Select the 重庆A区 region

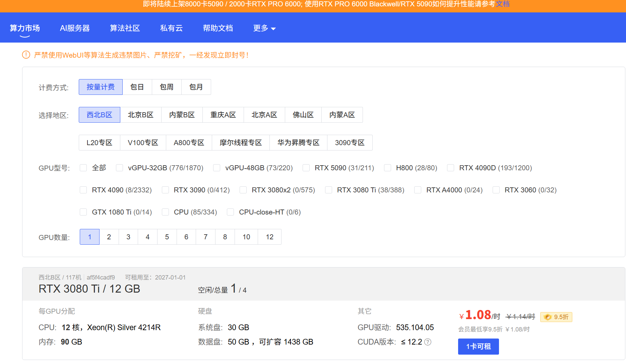223,115
